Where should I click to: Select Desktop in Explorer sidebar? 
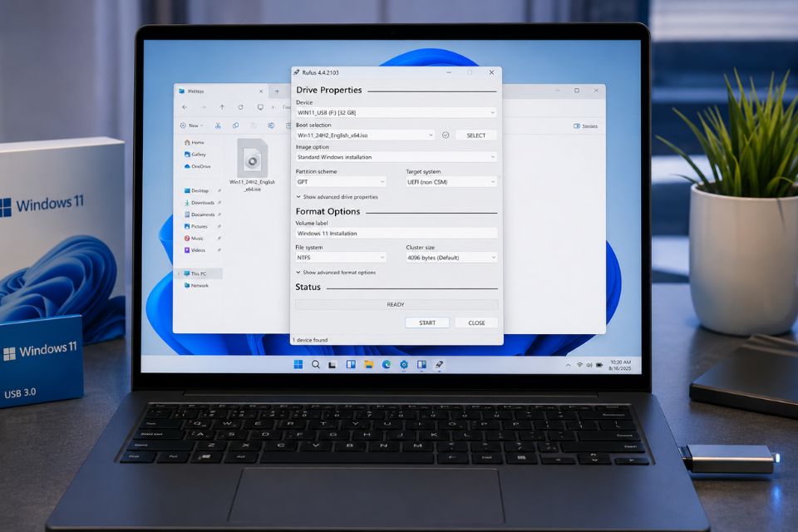pyautogui.click(x=196, y=190)
